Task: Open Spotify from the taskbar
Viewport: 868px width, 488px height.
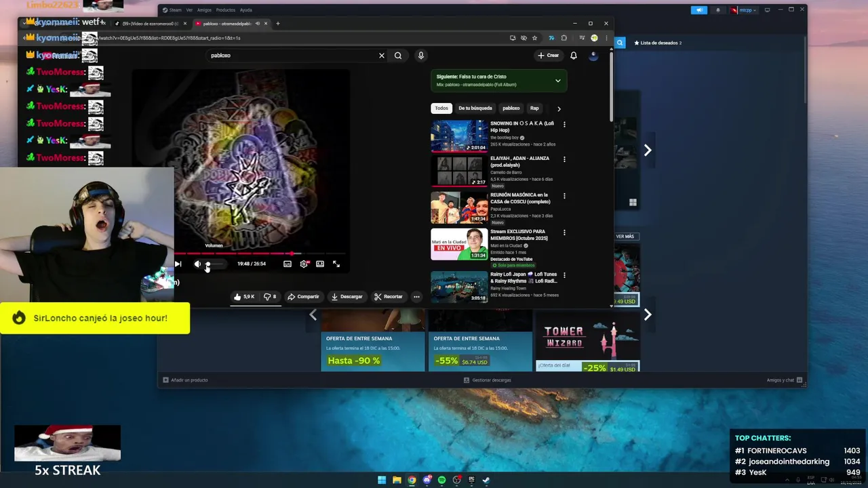Action: click(x=441, y=480)
